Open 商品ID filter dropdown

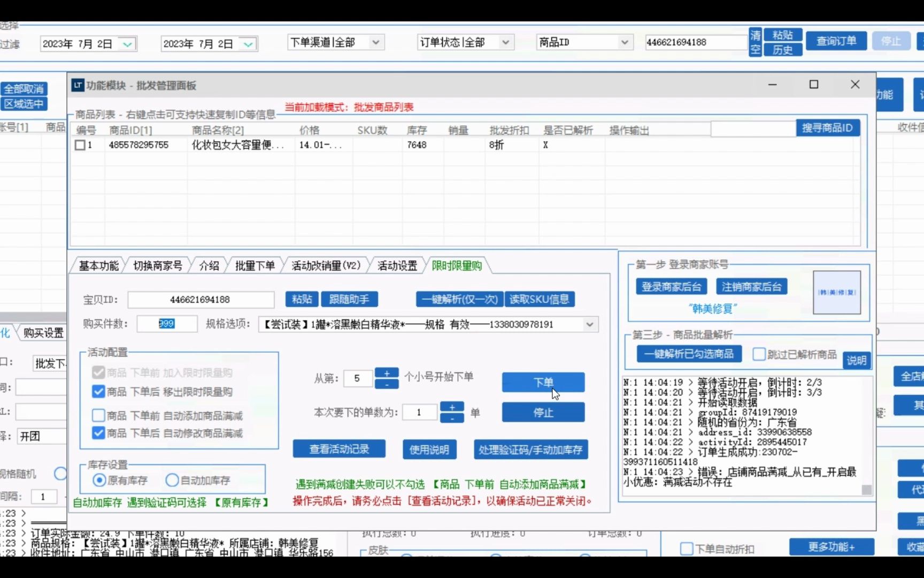coord(625,42)
